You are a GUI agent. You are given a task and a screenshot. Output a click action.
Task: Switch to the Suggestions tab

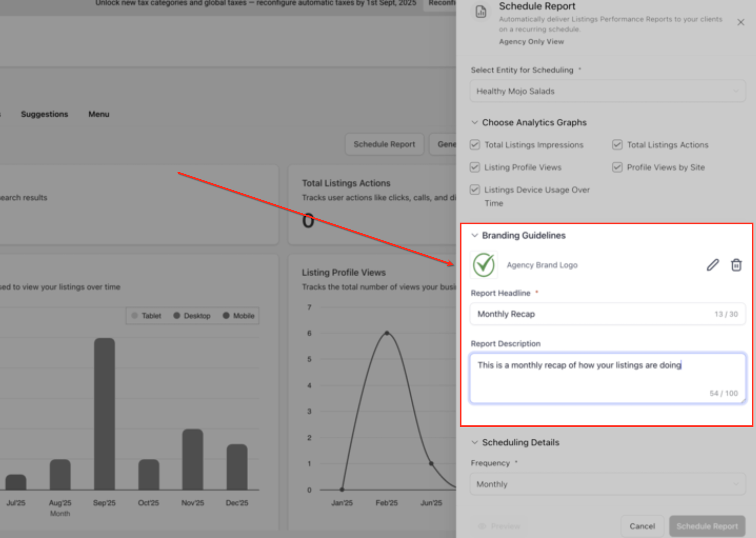(44, 114)
